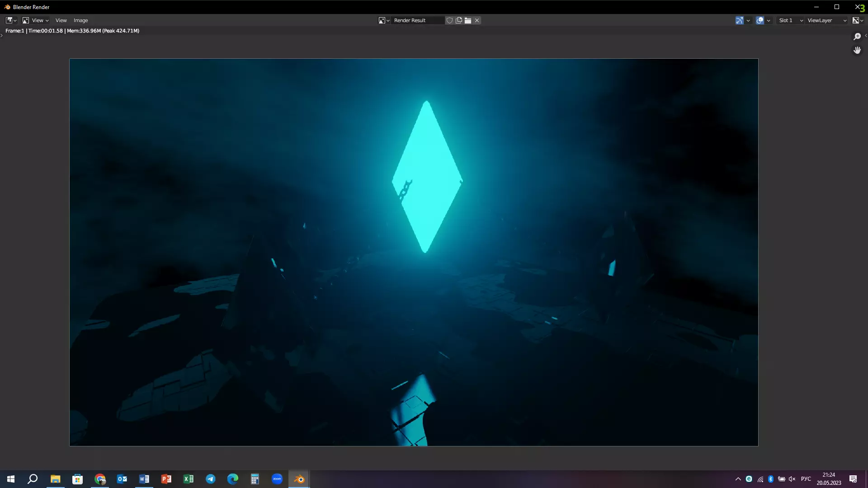Click the rendered crystal image
Screen dimensions: 868x488
414,252
